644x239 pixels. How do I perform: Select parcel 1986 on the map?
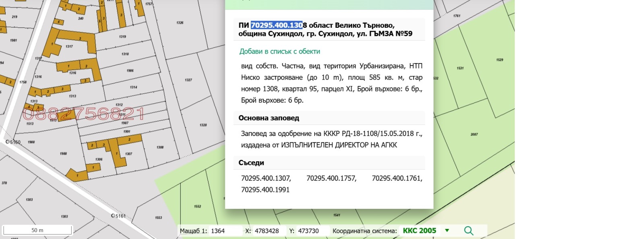pyautogui.click(x=130, y=71)
